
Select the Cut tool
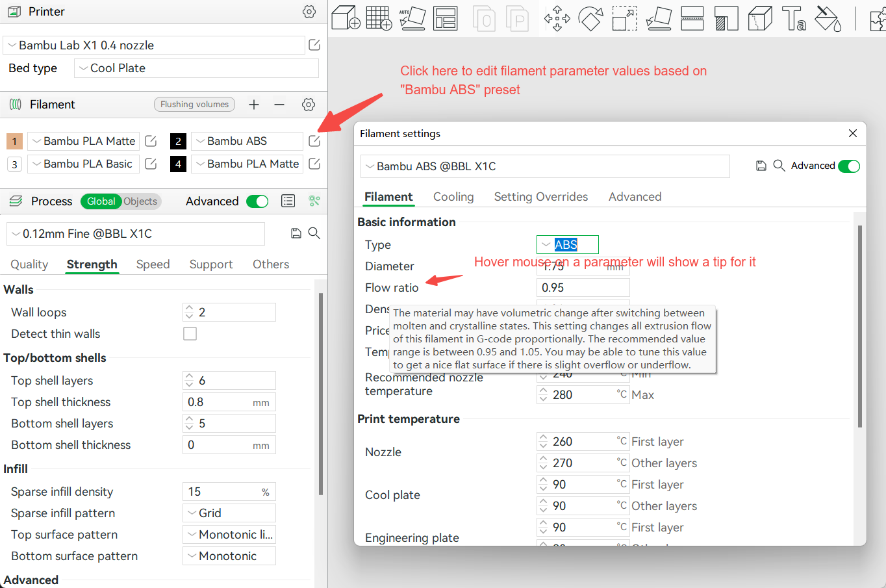click(692, 18)
